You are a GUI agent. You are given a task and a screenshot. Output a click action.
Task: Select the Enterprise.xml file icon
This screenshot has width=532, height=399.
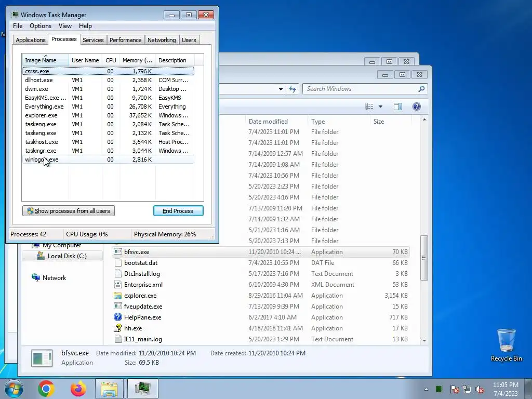118,285
